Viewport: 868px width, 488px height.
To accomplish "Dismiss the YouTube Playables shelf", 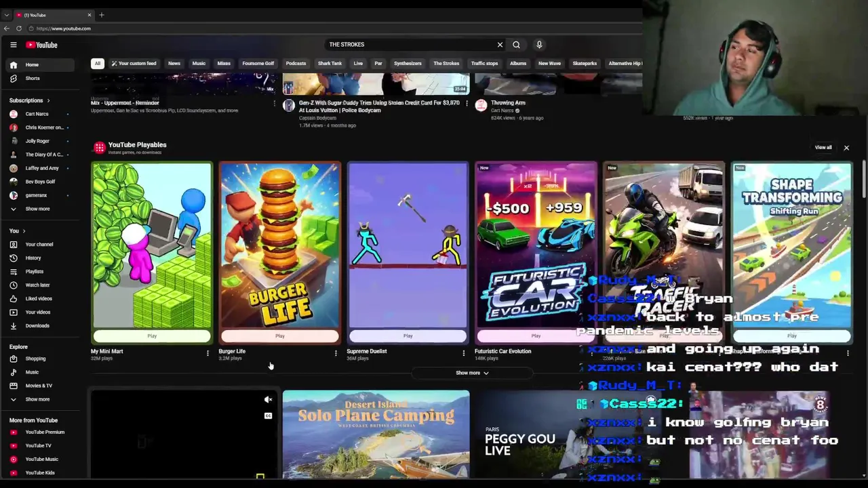I will 846,148.
